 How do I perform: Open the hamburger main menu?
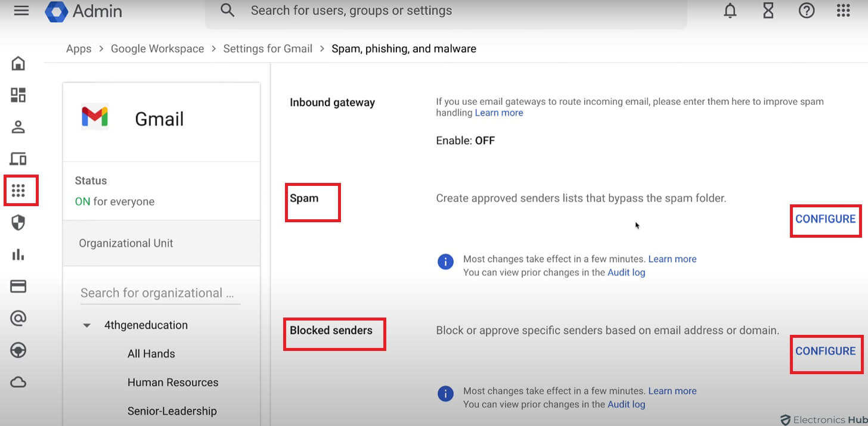pos(21,11)
